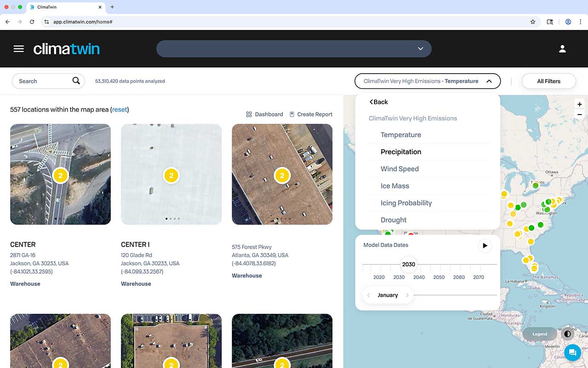Open the Dashboard view
The image size is (588, 368).
click(265, 114)
